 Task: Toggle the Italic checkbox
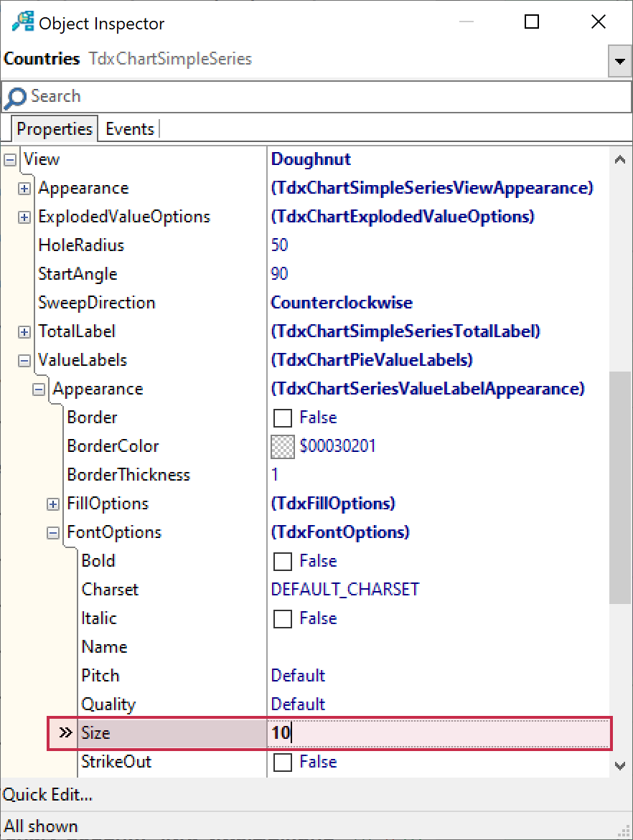pyautogui.click(x=283, y=619)
